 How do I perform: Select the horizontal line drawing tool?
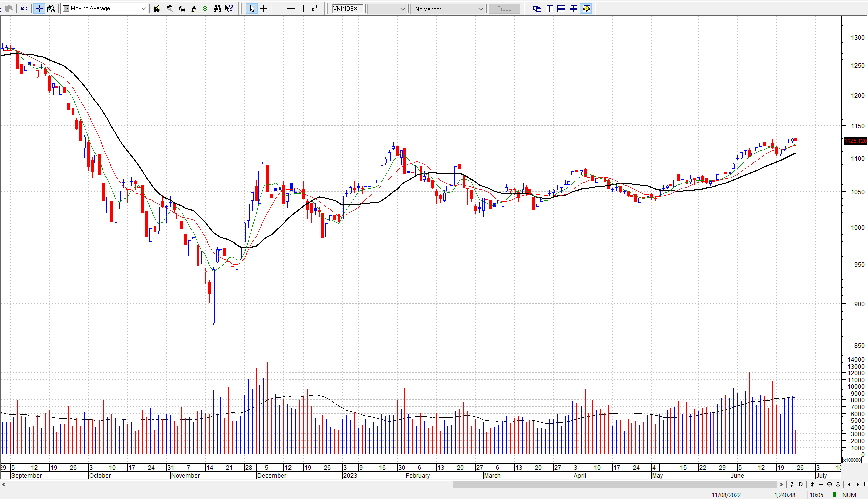coord(291,9)
